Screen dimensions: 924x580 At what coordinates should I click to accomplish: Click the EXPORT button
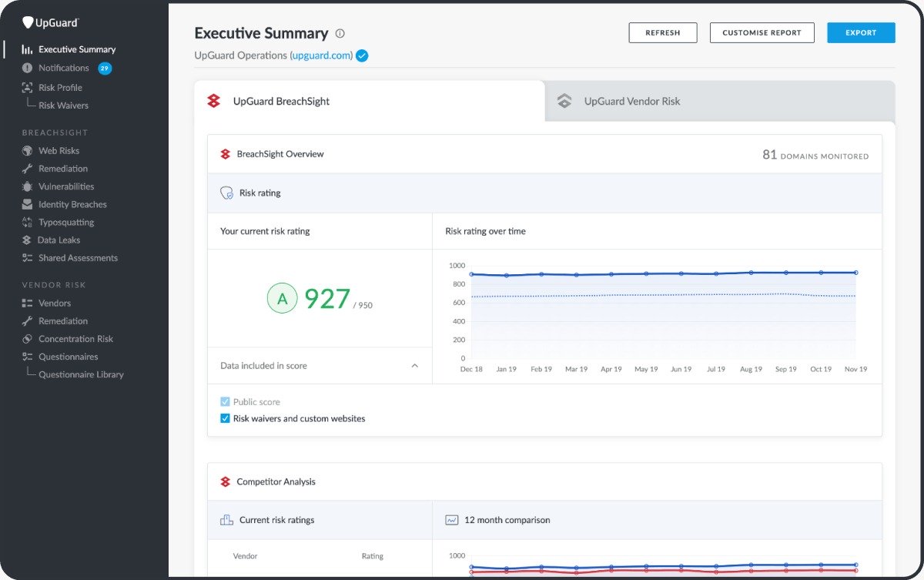(861, 32)
